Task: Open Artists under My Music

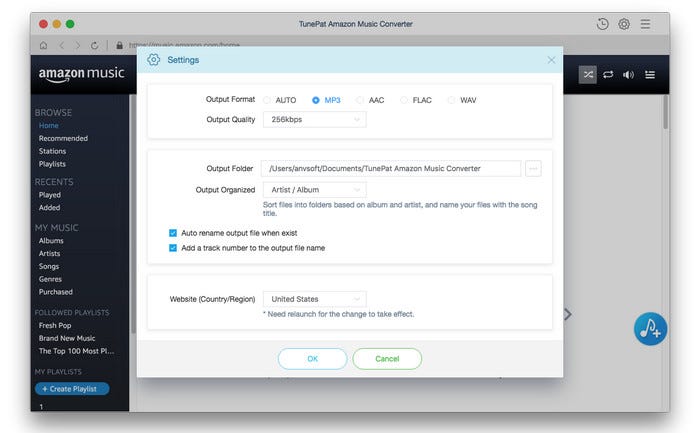Action: click(x=49, y=254)
